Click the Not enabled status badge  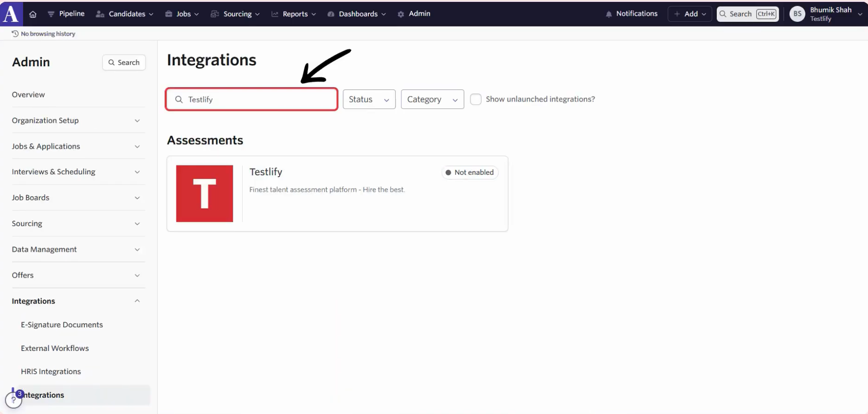470,172
